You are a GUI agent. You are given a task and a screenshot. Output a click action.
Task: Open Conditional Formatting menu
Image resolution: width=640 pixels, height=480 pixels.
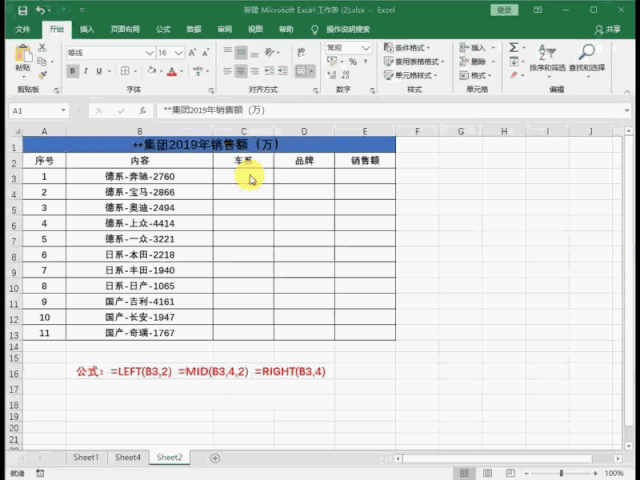point(407,48)
